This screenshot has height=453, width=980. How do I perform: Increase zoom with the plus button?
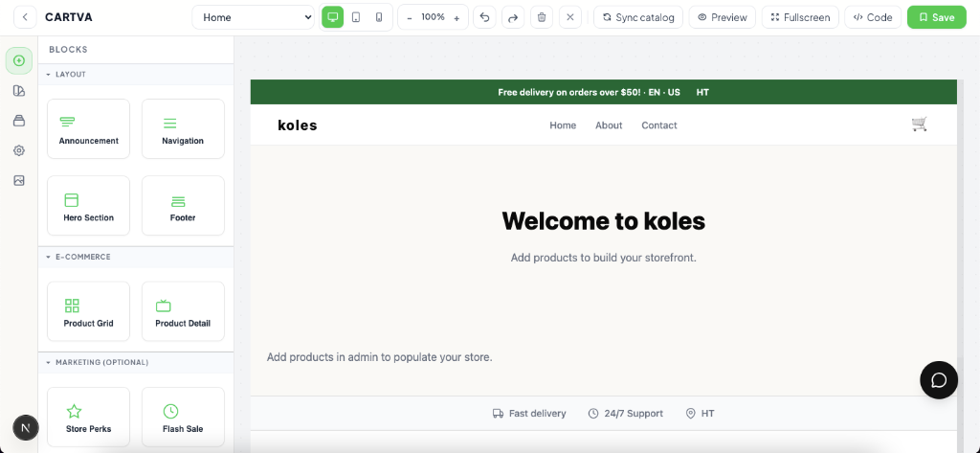pyautogui.click(x=457, y=17)
